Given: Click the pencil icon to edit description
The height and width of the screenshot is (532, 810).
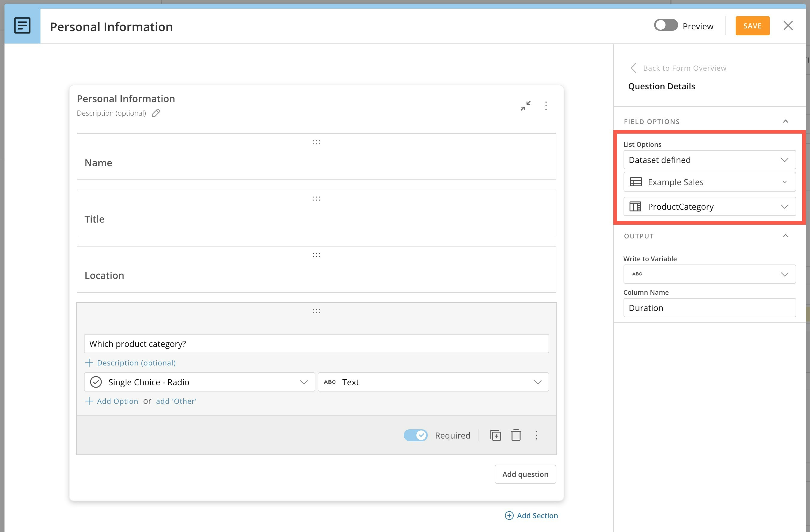Looking at the screenshot, I should (x=156, y=113).
